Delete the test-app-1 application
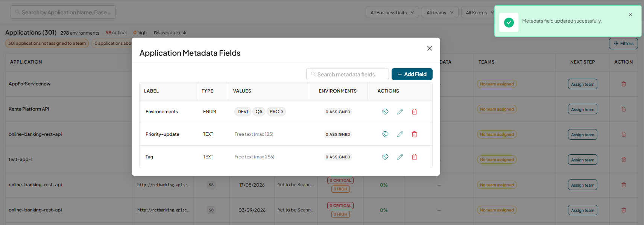The image size is (644, 225). [624, 160]
